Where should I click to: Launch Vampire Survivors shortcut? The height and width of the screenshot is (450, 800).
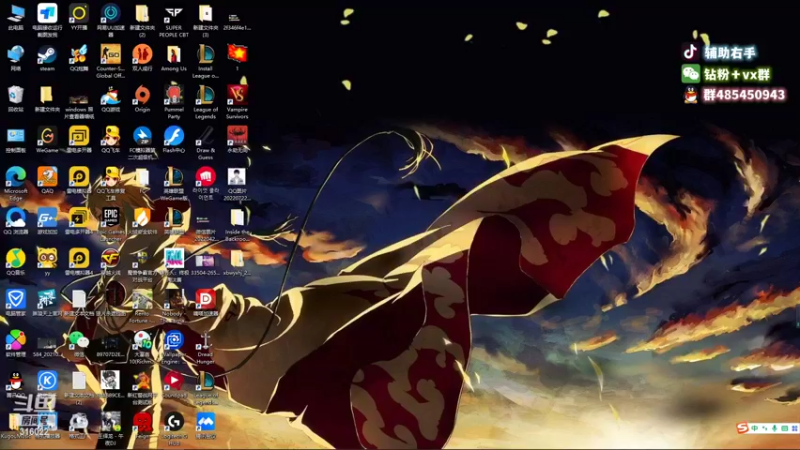coord(237,102)
